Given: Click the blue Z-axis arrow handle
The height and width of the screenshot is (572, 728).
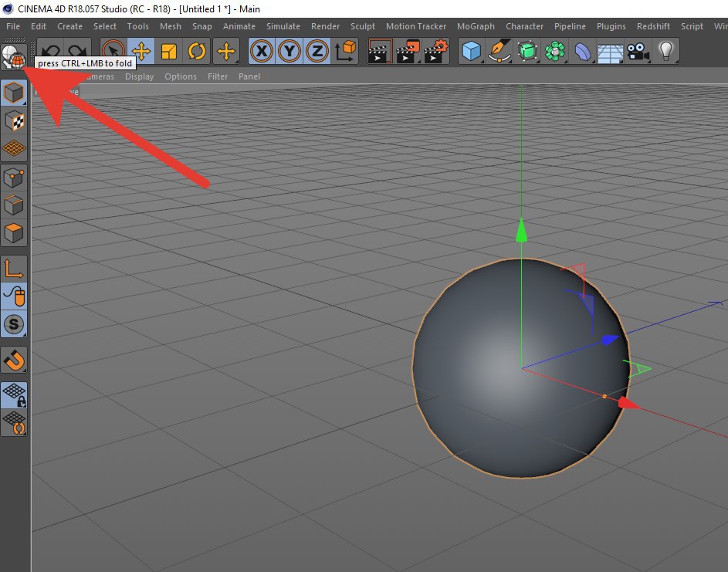Looking at the screenshot, I should [x=611, y=340].
